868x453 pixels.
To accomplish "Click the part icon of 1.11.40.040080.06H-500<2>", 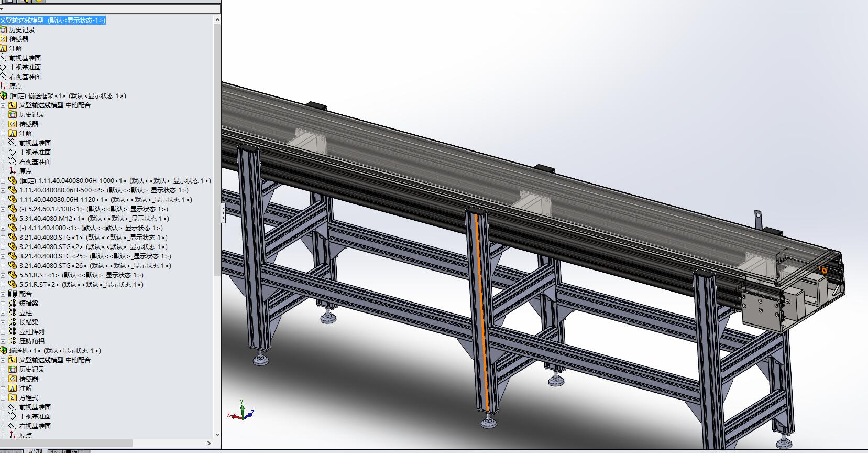I will coord(13,190).
